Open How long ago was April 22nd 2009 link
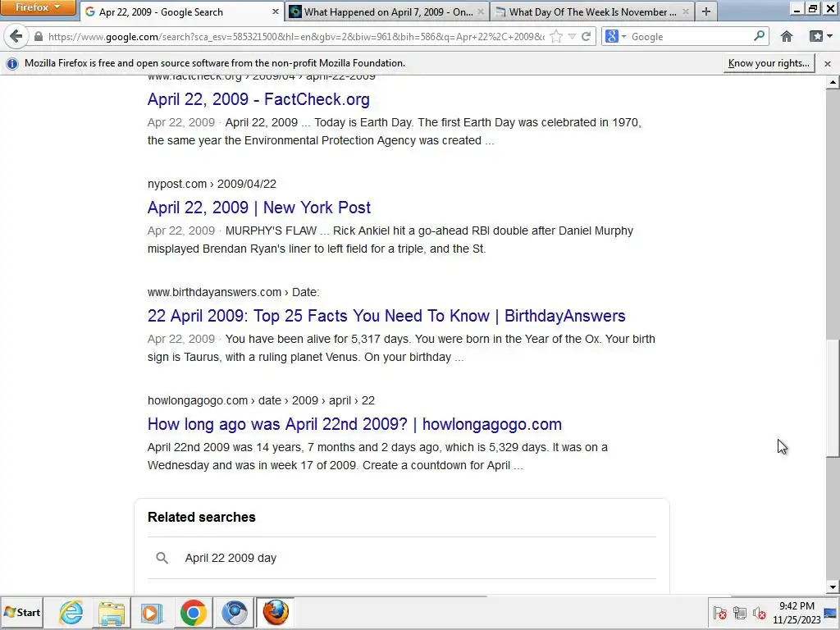840x630 pixels. 354,424
